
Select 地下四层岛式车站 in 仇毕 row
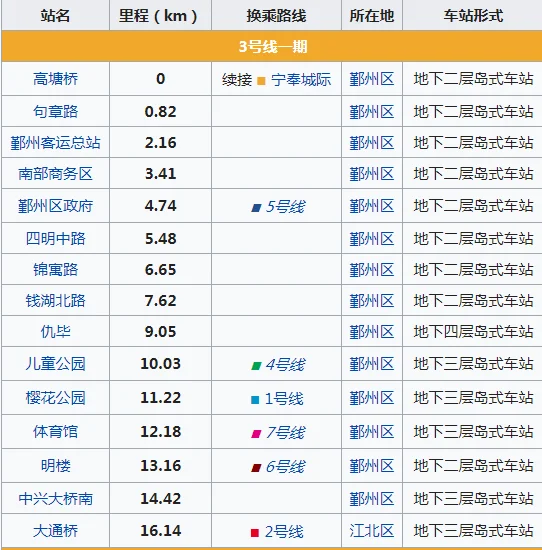click(x=473, y=332)
